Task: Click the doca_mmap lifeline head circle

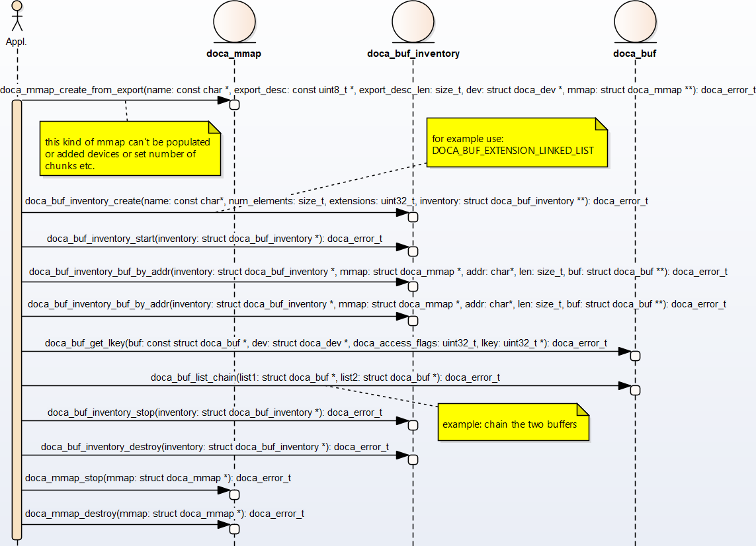Action: (x=234, y=21)
